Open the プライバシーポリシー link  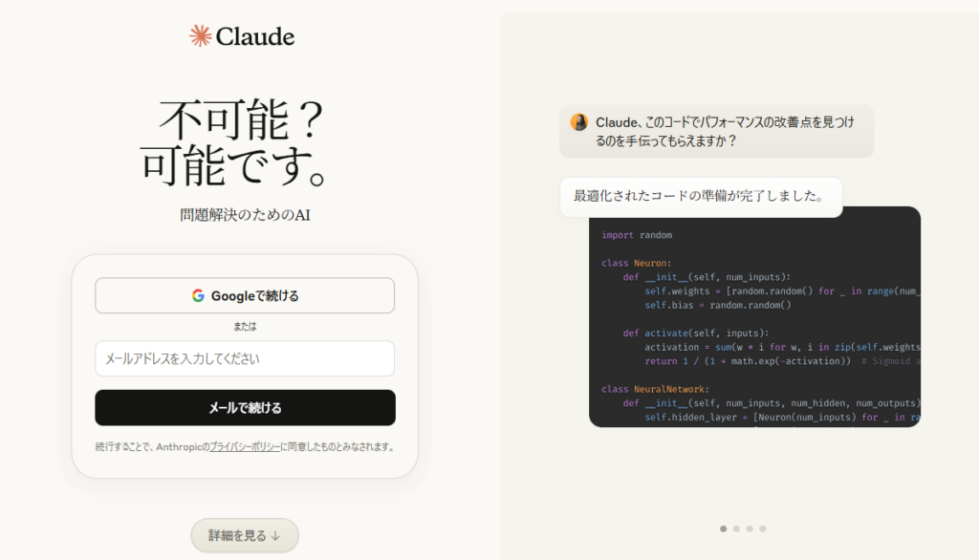[245, 447]
